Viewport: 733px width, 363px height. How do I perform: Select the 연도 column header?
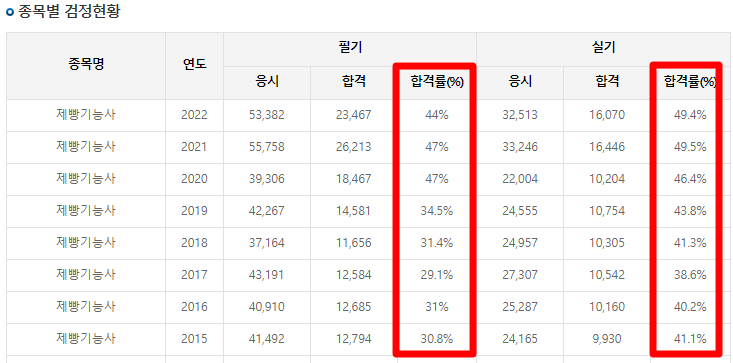[x=194, y=64]
